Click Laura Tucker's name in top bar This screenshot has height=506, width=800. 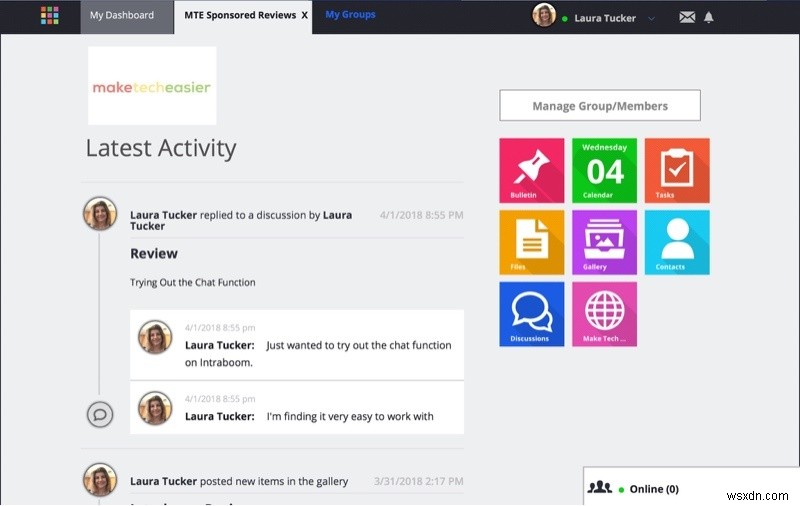tap(605, 18)
